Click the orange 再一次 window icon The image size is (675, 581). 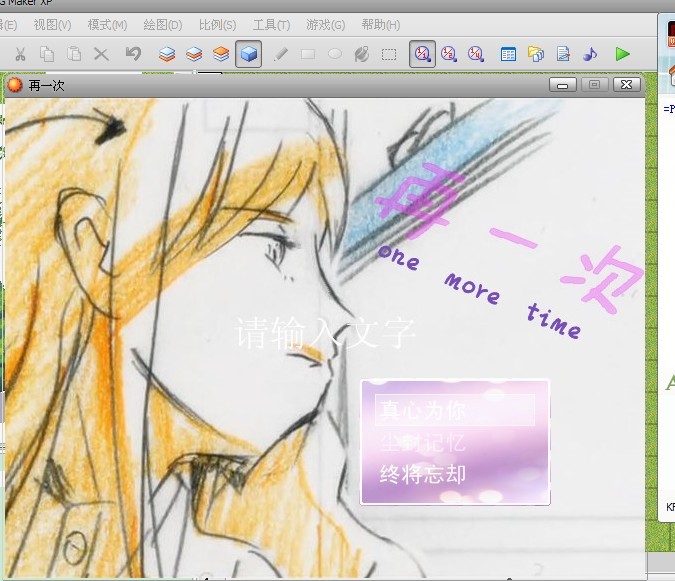pos(15,85)
